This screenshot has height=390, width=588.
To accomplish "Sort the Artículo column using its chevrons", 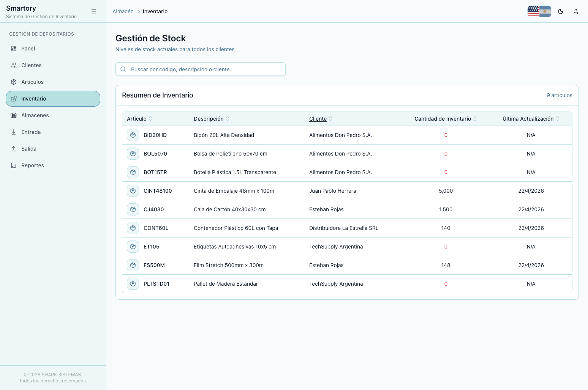I will coord(150,118).
